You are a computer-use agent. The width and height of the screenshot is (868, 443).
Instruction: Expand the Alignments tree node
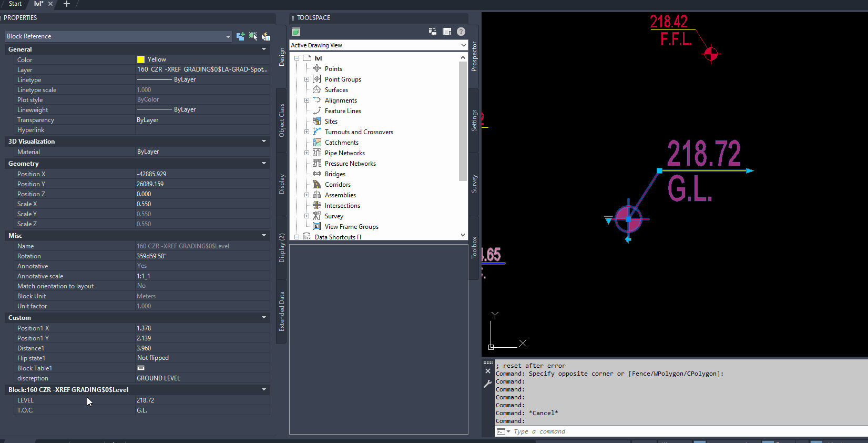click(307, 100)
